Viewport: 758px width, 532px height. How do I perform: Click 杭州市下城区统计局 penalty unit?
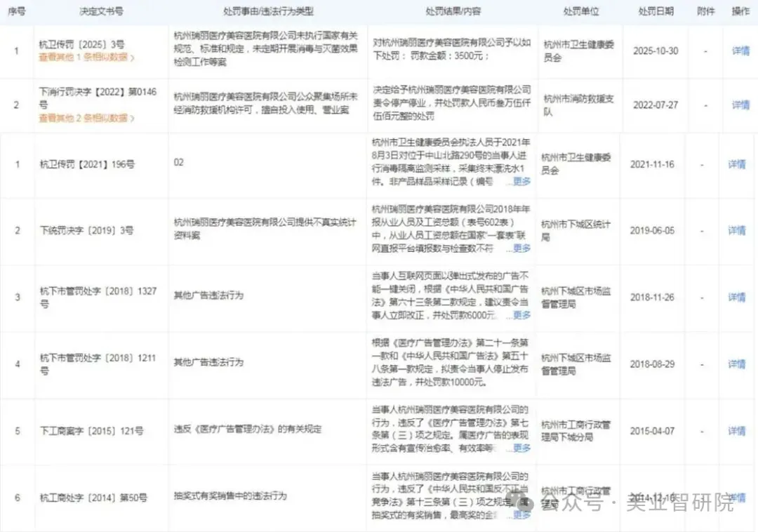576,230
